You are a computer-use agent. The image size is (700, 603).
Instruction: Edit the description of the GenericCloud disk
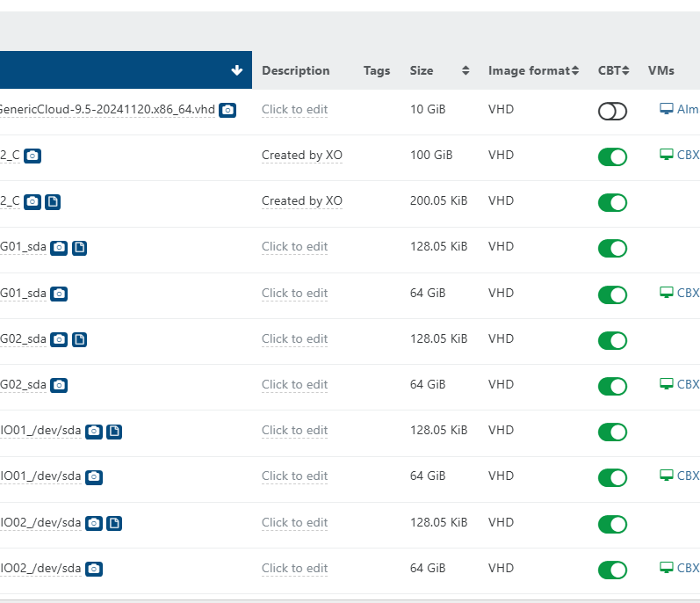coord(294,110)
